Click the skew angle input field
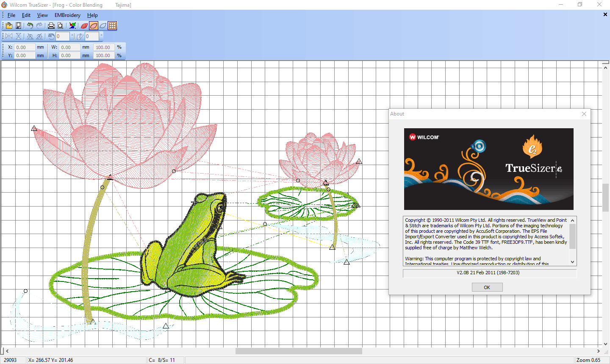Viewport: 610px width, 364px height. 92,36
